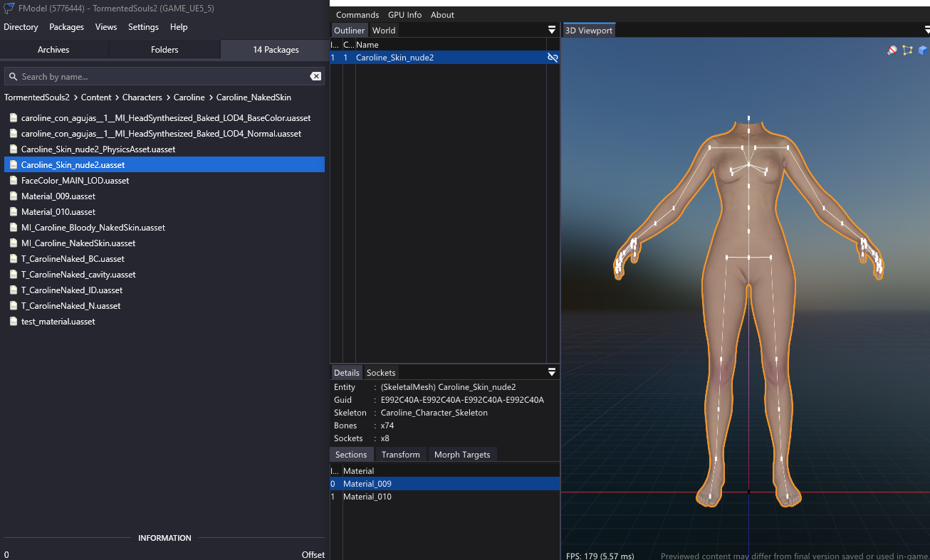Open the 3D Viewport panel dropdown arrow

(926, 30)
